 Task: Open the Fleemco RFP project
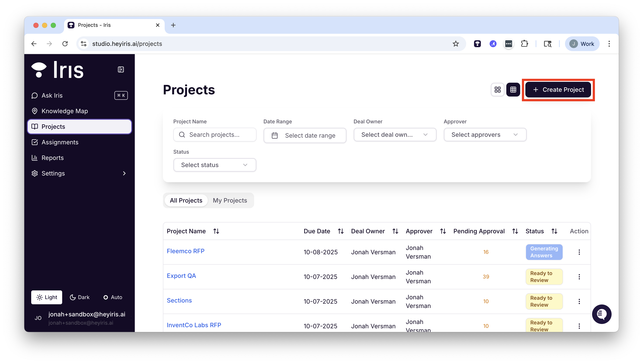coord(185,251)
